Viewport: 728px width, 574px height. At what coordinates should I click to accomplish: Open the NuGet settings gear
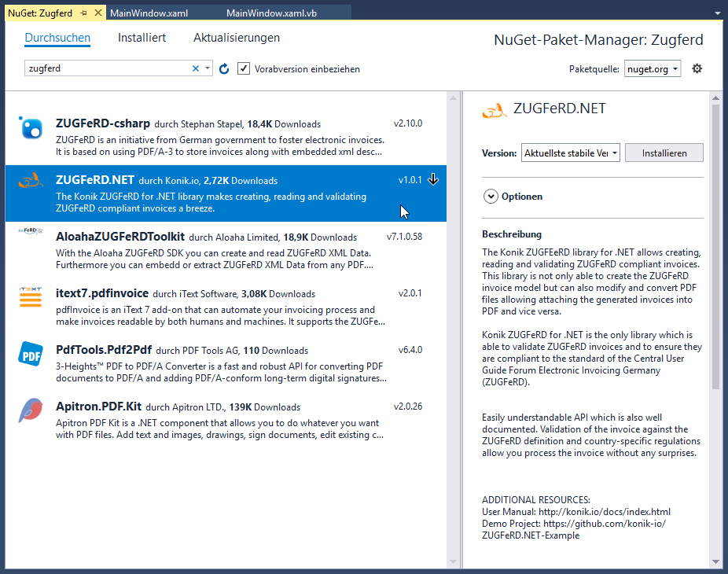coord(697,68)
